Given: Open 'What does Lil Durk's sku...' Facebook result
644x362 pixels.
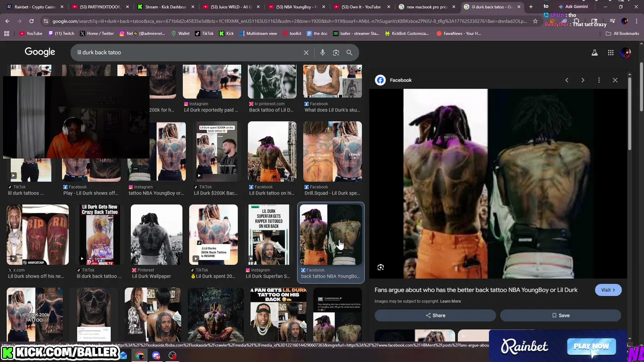Looking at the screenshot, I should tap(333, 89).
